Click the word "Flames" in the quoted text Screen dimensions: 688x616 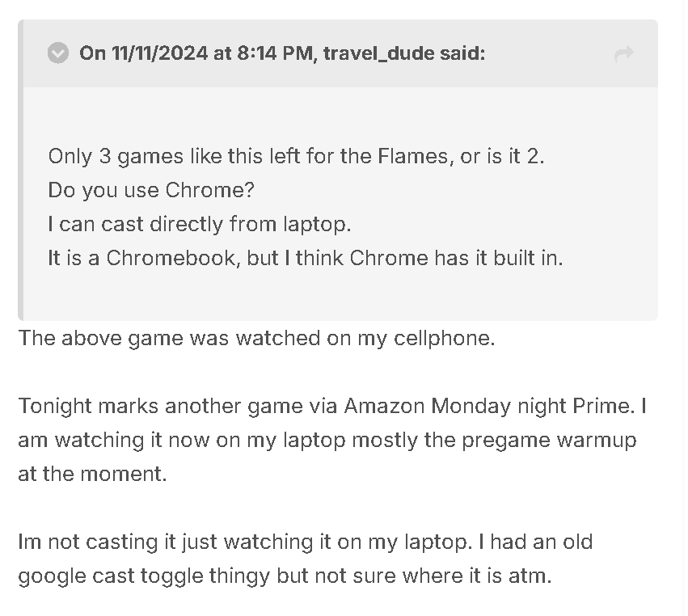[416, 156]
